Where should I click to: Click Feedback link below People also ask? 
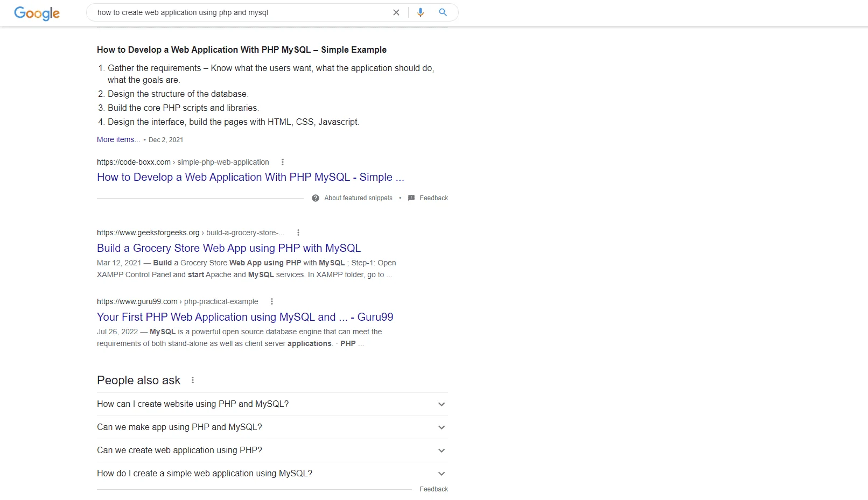(433, 489)
